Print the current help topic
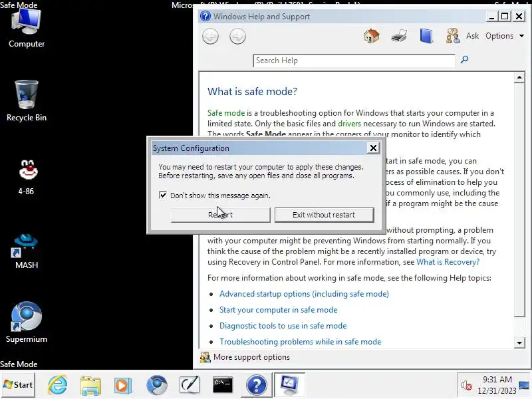The height and width of the screenshot is (399, 532). 398,36
